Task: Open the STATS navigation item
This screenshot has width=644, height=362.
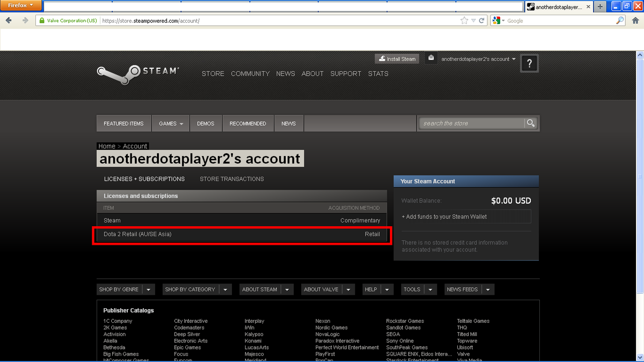Action: [378, 73]
